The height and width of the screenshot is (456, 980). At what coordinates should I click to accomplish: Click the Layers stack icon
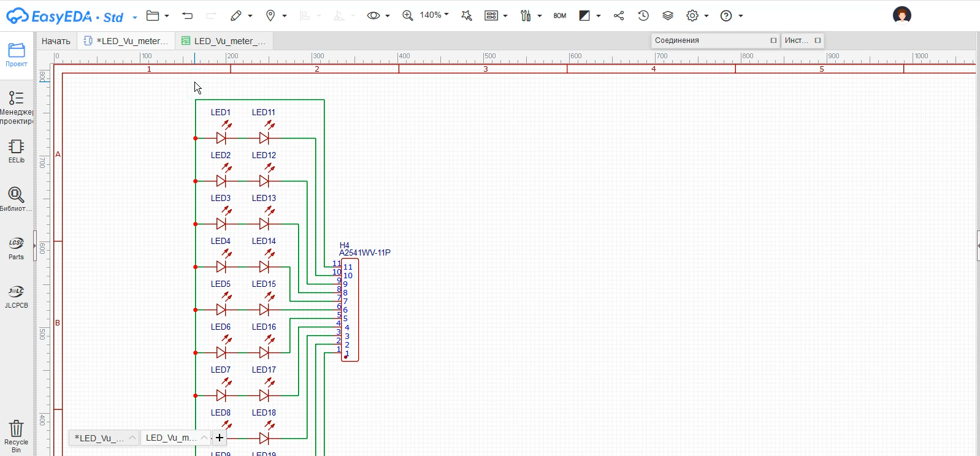pos(668,15)
